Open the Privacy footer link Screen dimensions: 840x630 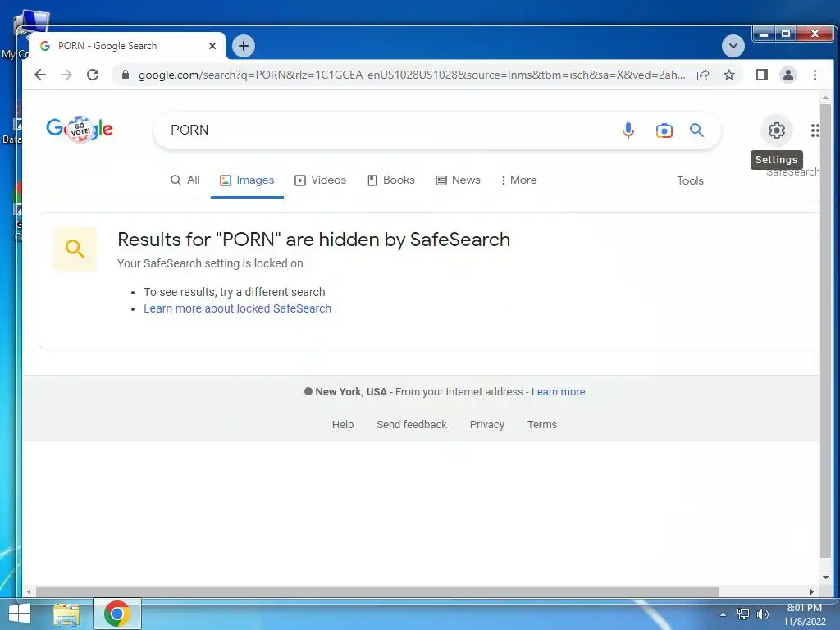487,425
